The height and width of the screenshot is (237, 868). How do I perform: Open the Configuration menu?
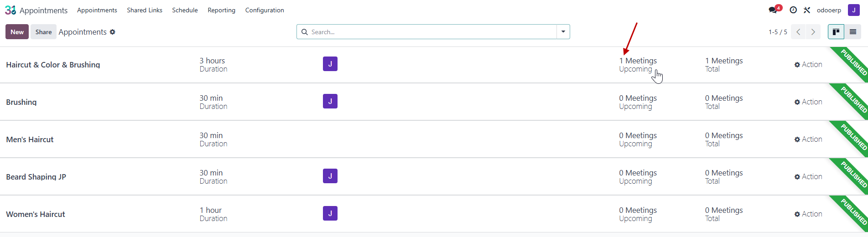[x=265, y=10]
